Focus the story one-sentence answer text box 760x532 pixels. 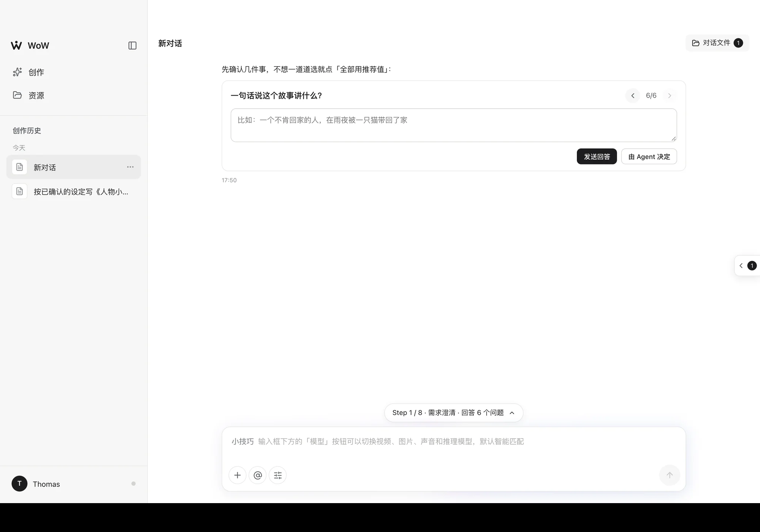coord(454,125)
